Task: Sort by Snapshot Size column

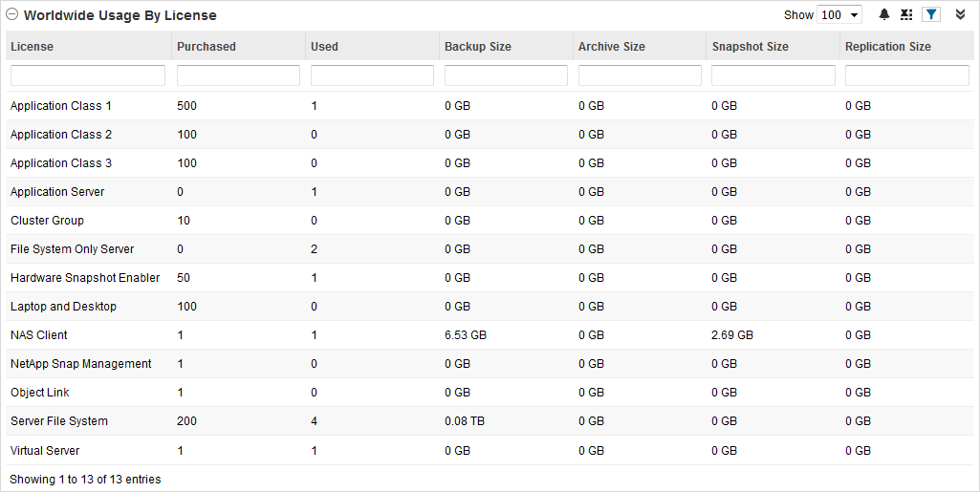Action: pos(750,47)
